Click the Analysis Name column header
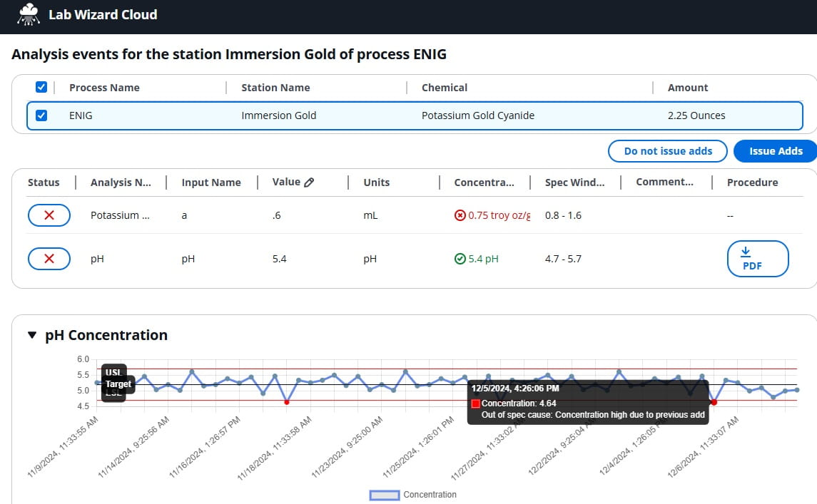Viewport: 817px width, 504px height. coord(121,182)
